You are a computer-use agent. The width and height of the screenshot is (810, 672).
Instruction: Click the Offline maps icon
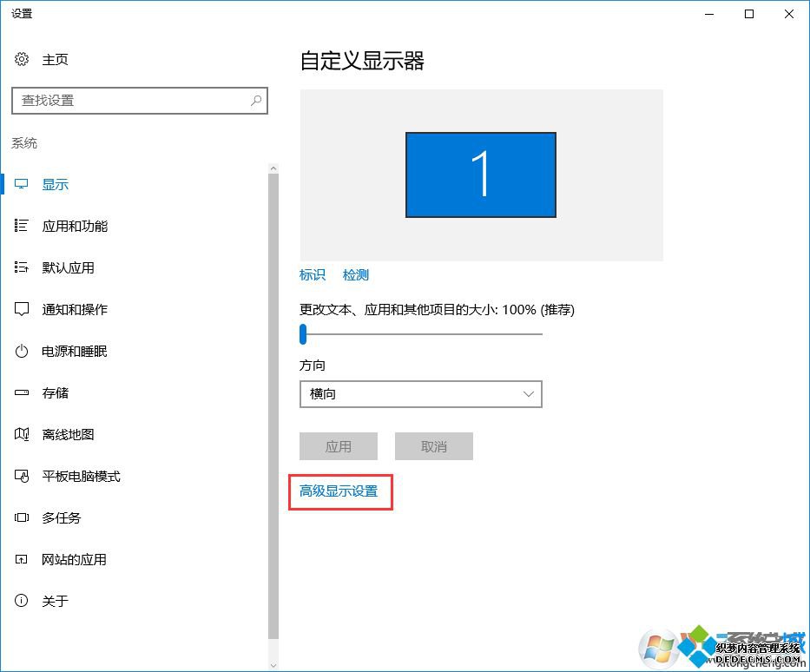(x=21, y=434)
